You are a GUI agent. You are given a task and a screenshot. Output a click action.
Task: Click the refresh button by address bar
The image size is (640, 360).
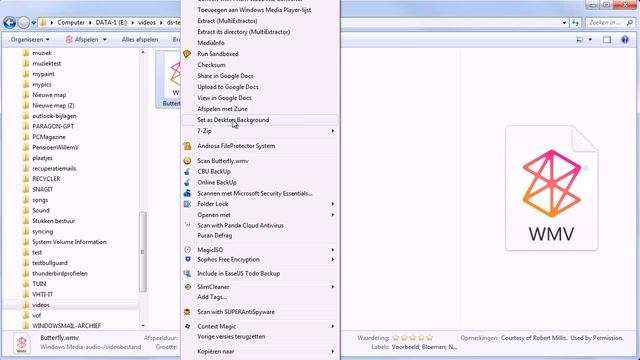coord(576,23)
